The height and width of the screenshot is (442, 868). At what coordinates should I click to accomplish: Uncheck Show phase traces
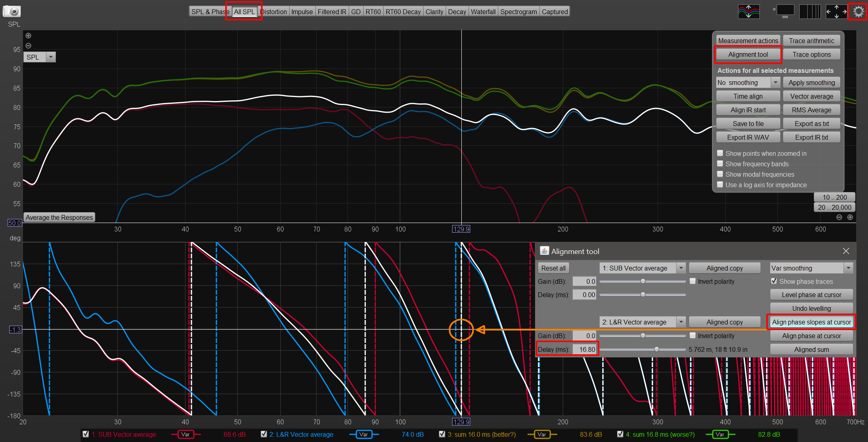[774, 281]
